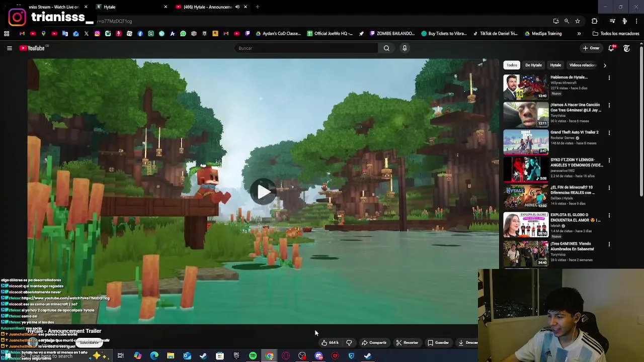The width and height of the screenshot is (644, 362).
Task: Like the video with 664 k thumbs up
Action: [x=330, y=343]
